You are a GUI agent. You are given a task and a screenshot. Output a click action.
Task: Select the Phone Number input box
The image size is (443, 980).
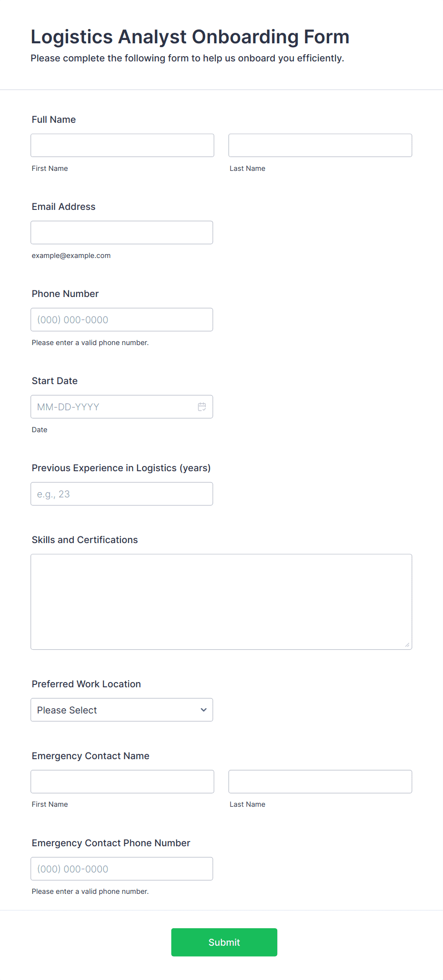point(122,319)
